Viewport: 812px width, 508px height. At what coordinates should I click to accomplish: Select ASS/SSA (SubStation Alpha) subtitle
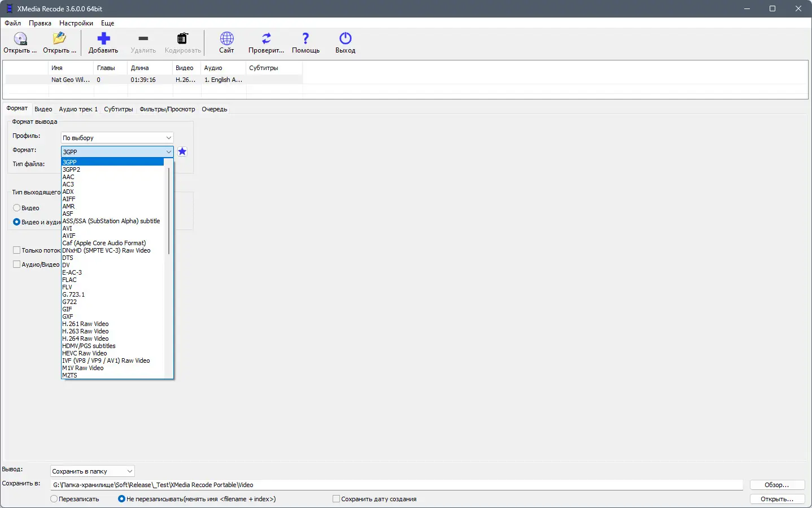[x=112, y=221]
